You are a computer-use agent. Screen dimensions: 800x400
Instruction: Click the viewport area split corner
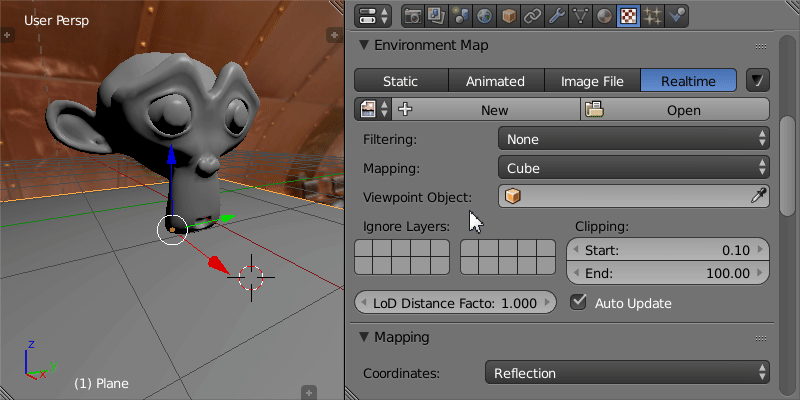[336, 7]
